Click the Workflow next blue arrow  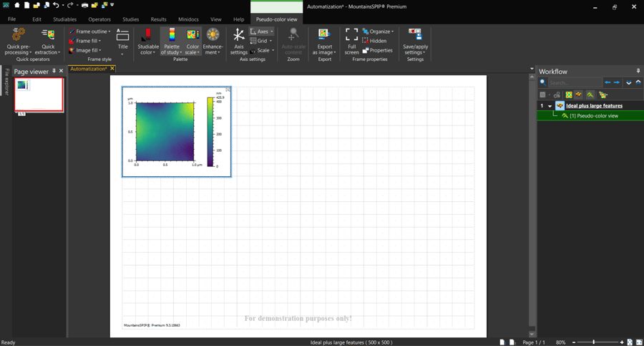pyautogui.click(x=617, y=82)
